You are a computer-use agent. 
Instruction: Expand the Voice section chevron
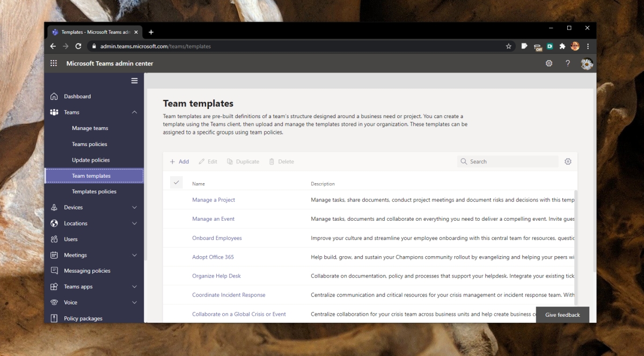coord(134,302)
